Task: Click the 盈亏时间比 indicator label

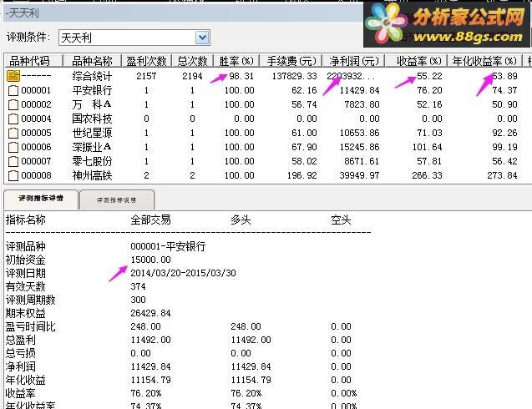Action: pos(31,326)
